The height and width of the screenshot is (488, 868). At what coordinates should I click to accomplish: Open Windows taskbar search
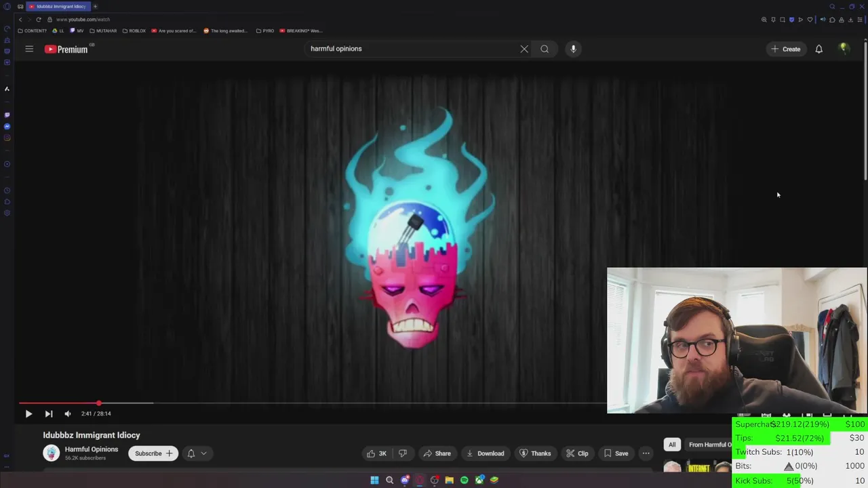coord(389,480)
